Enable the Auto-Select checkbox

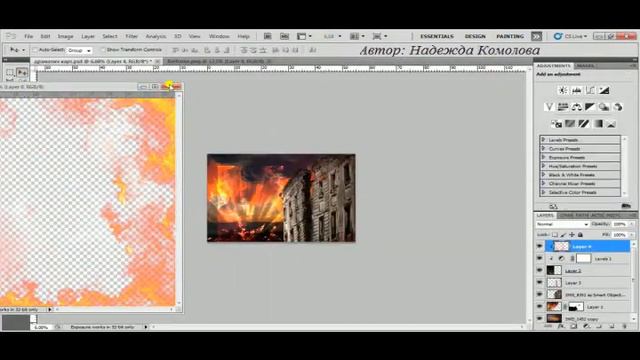(35, 50)
